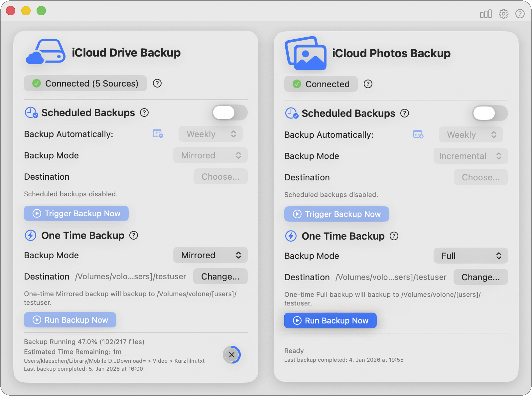Screen dimensions: 532x396
Task: Click Run Backup Now for iCloud Photos
Action: pos(330,320)
